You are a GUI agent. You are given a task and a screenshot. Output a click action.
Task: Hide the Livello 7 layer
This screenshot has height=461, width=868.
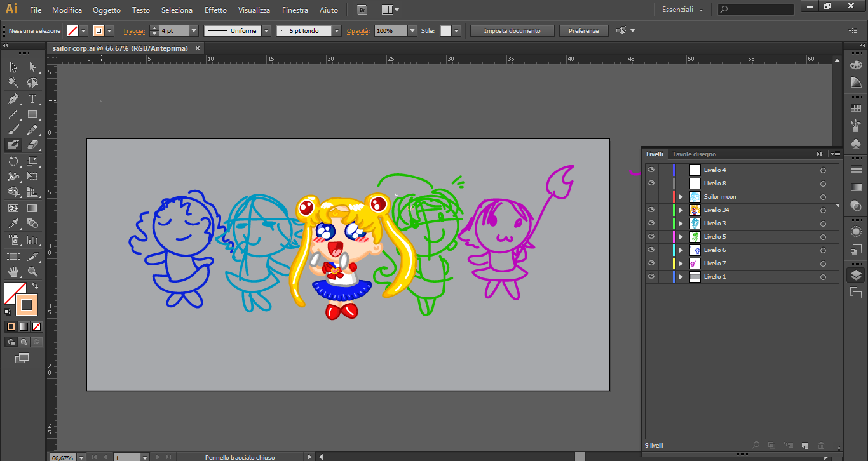(x=651, y=263)
